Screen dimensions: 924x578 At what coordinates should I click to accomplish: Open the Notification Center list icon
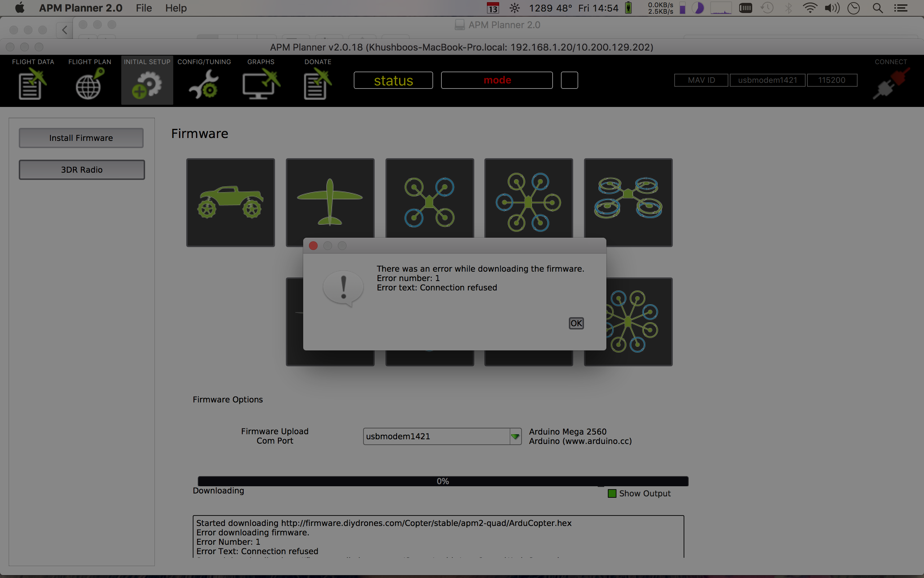pyautogui.click(x=901, y=8)
